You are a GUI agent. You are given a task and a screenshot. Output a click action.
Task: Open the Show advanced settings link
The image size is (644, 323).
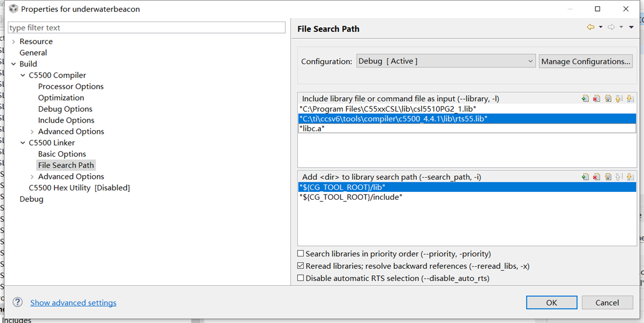click(x=73, y=303)
